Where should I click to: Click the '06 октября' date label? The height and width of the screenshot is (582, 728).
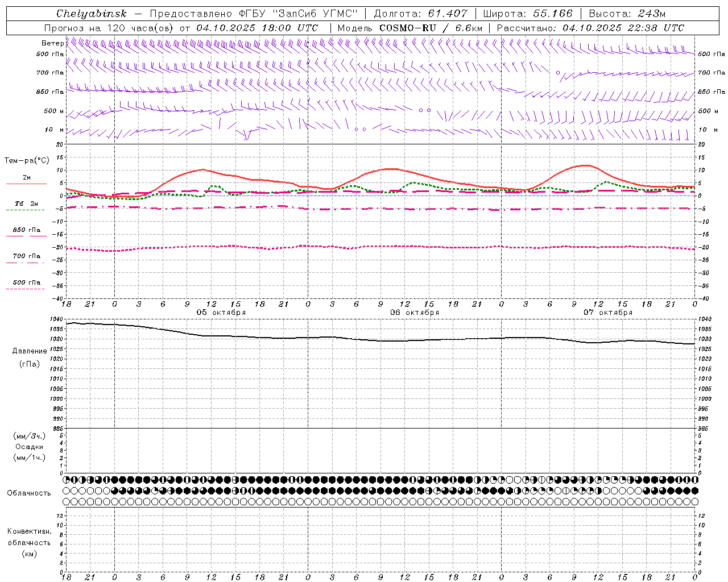tap(415, 313)
